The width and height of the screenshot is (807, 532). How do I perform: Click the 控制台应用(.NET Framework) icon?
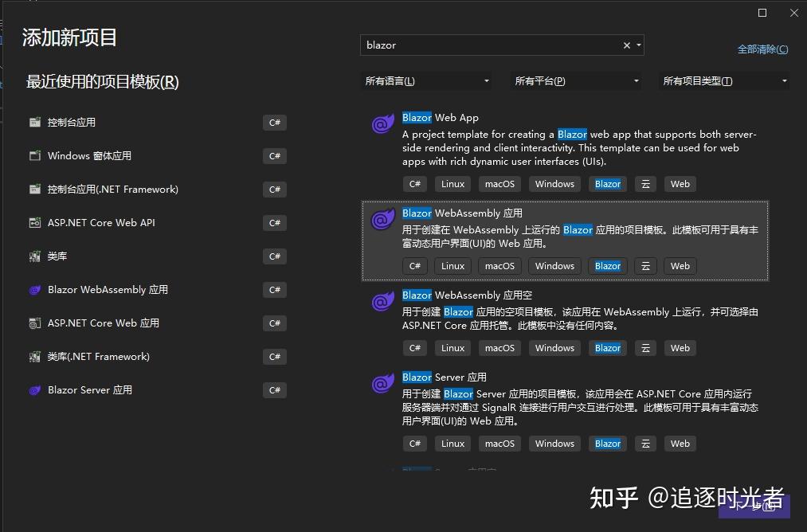click(35, 190)
